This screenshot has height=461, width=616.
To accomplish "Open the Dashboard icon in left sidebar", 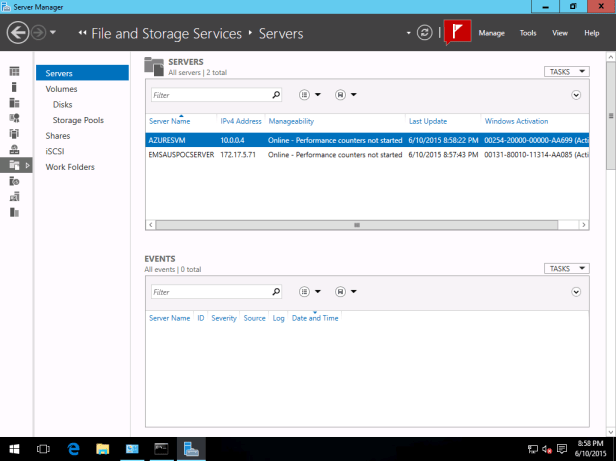I will [14, 72].
